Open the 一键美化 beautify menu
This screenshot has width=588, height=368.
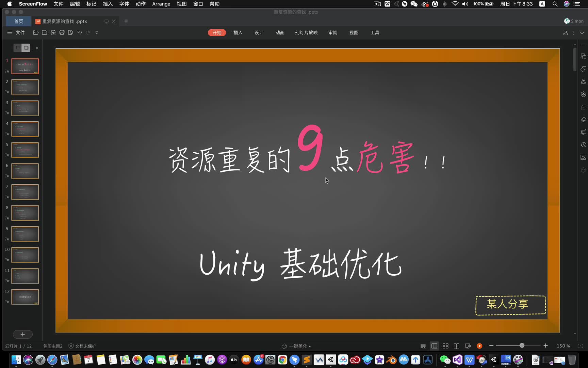296,346
